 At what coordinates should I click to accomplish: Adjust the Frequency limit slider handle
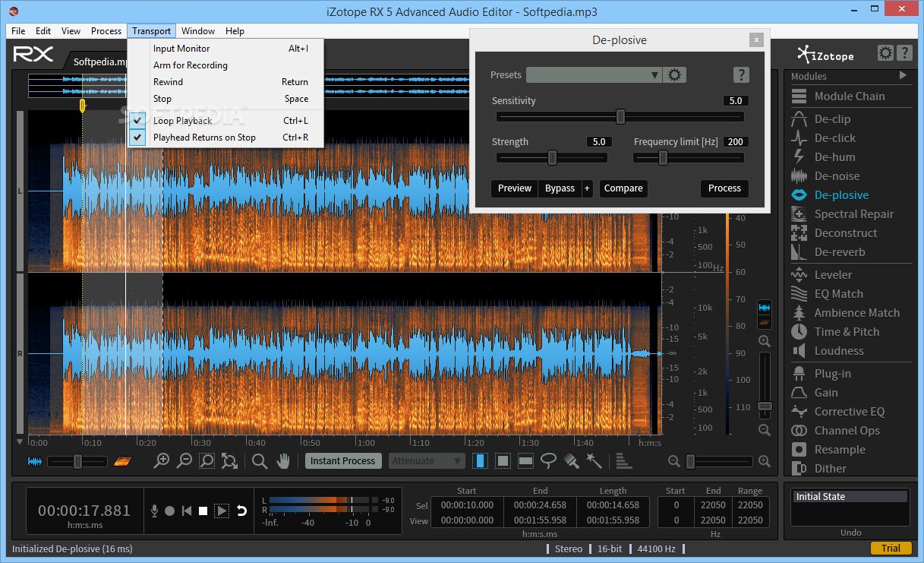(663, 157)
